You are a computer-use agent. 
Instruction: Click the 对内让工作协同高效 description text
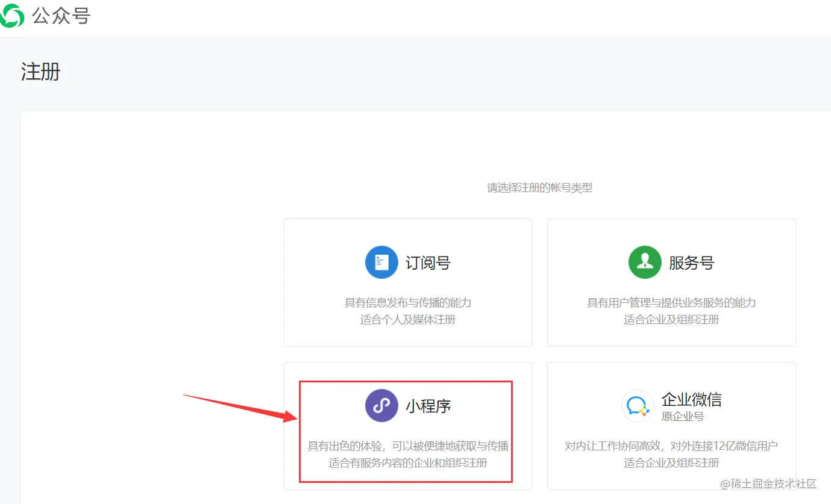[671, 446]
